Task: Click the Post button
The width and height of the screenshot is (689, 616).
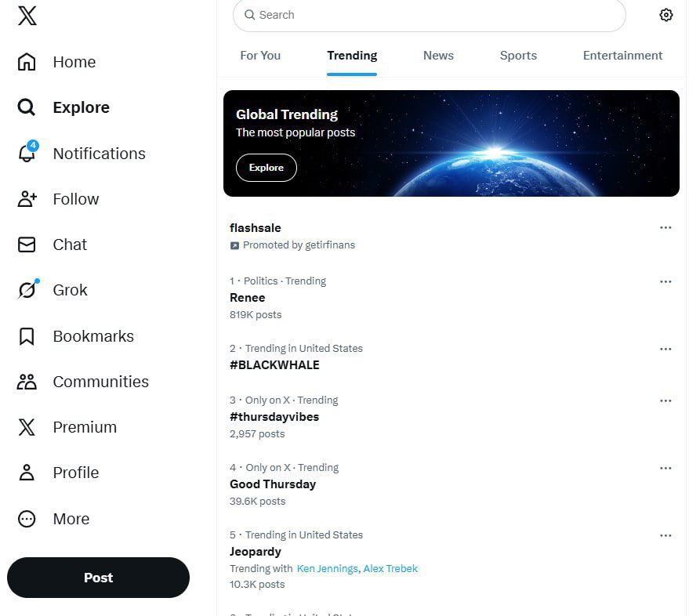Action: pyautogui.click(x=98, y=578)
